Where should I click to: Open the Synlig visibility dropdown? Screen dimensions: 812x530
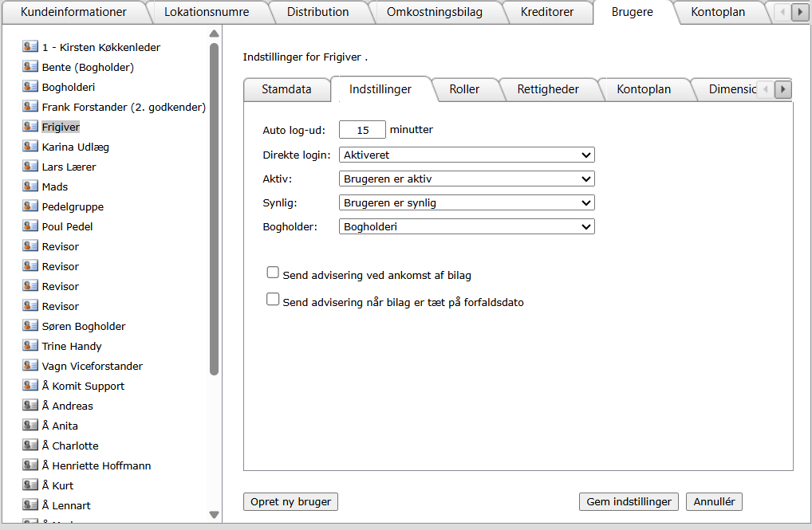[467, 203]
